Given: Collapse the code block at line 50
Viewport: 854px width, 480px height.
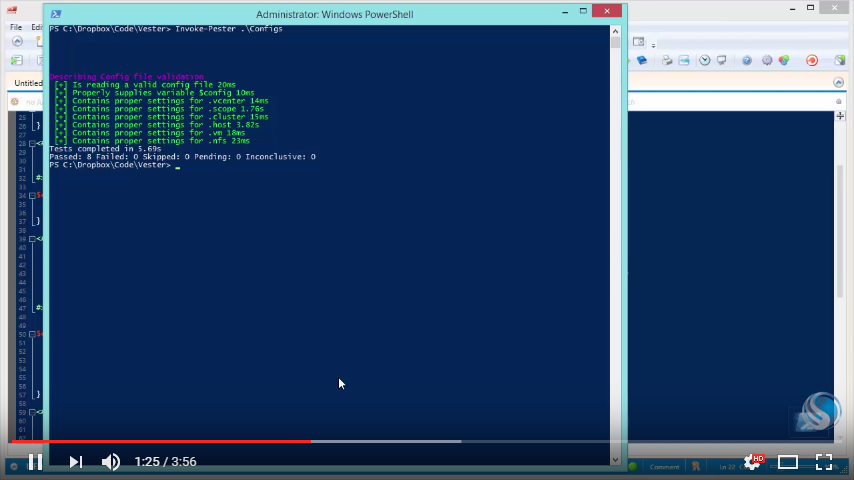Looking at the screenshot, I should coord(32,334).
